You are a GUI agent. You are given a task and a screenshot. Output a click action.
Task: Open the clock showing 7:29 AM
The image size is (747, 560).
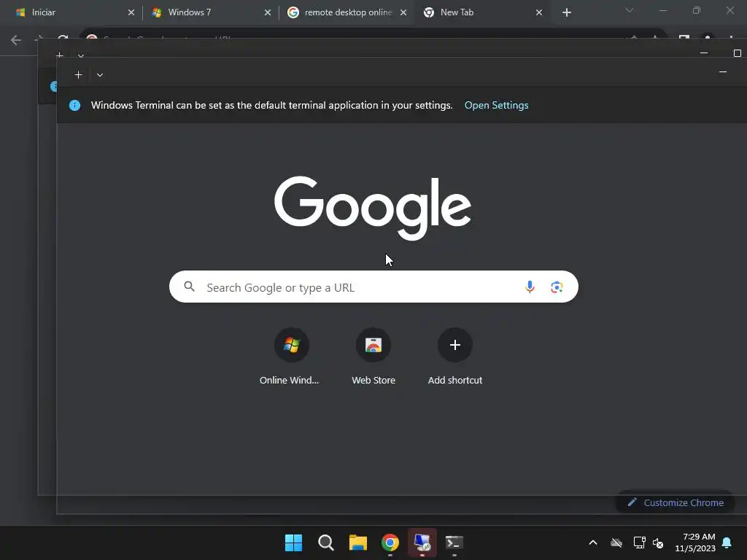[695, 542]
